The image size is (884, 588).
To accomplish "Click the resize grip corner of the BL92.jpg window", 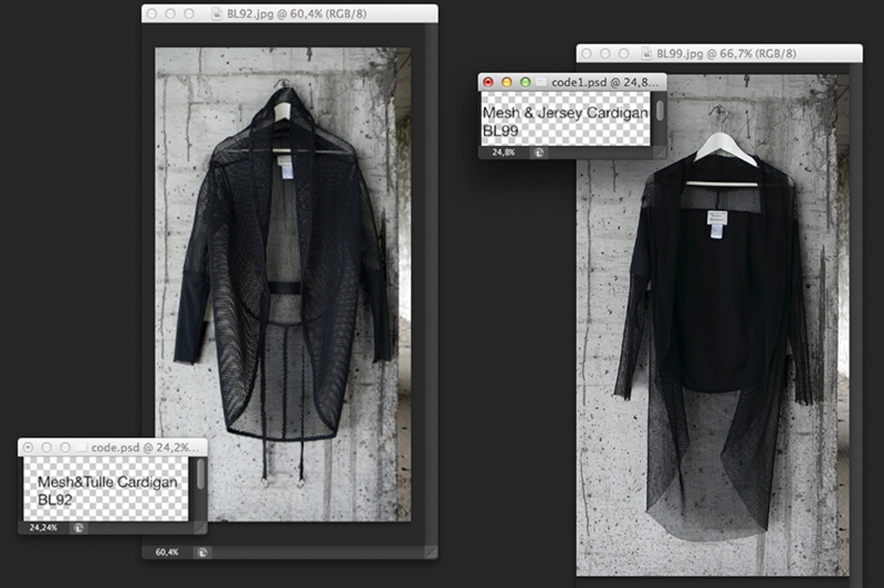I will tap(431, 552).
